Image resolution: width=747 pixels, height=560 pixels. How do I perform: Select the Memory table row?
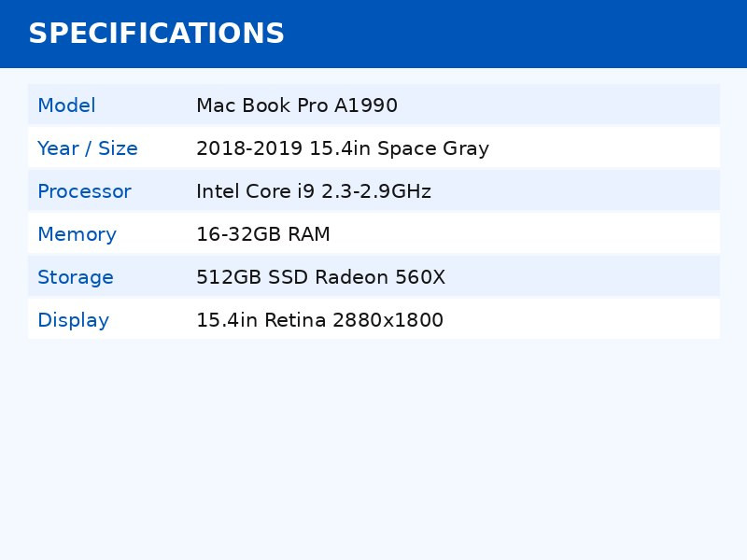(373, 233)
